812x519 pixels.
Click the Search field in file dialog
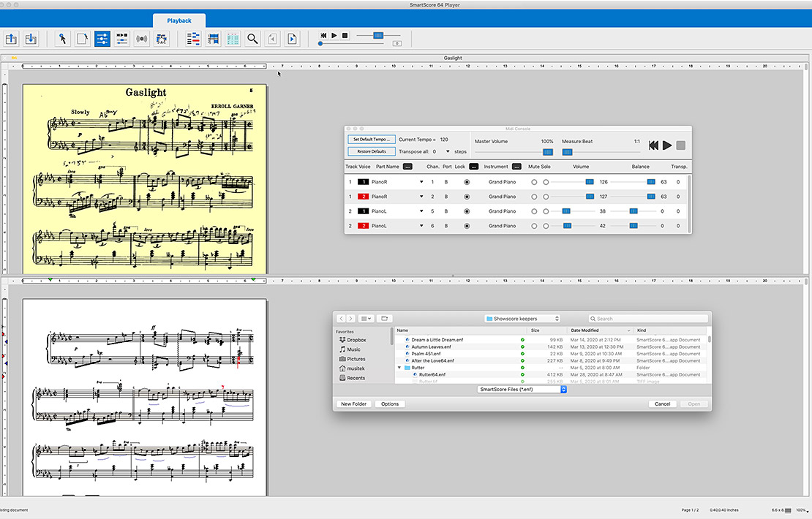tap(648, 319)
